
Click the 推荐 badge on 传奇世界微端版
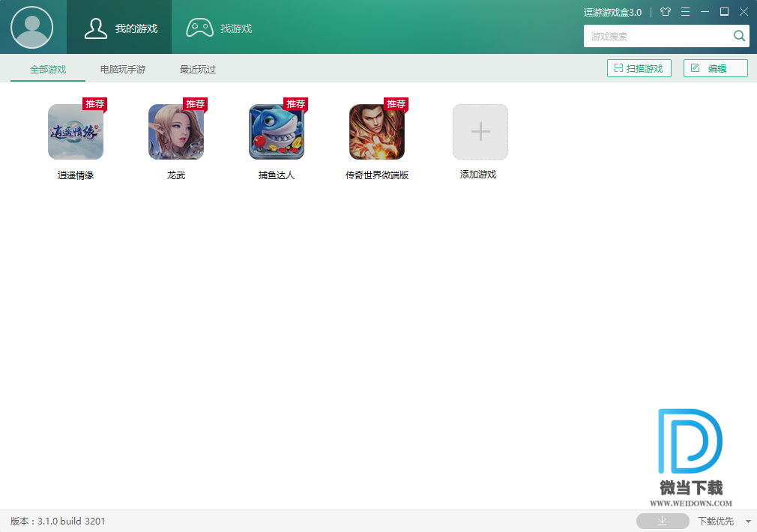[396, 104]
